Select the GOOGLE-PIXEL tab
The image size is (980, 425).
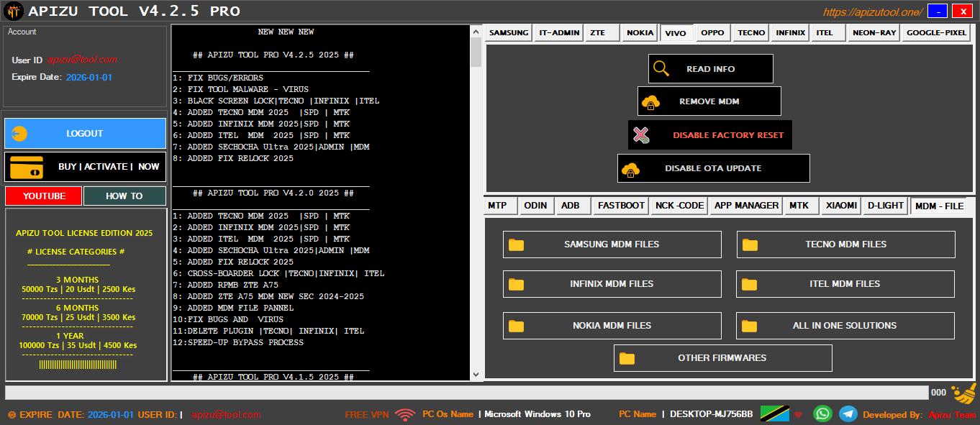(x=937, y=33)
